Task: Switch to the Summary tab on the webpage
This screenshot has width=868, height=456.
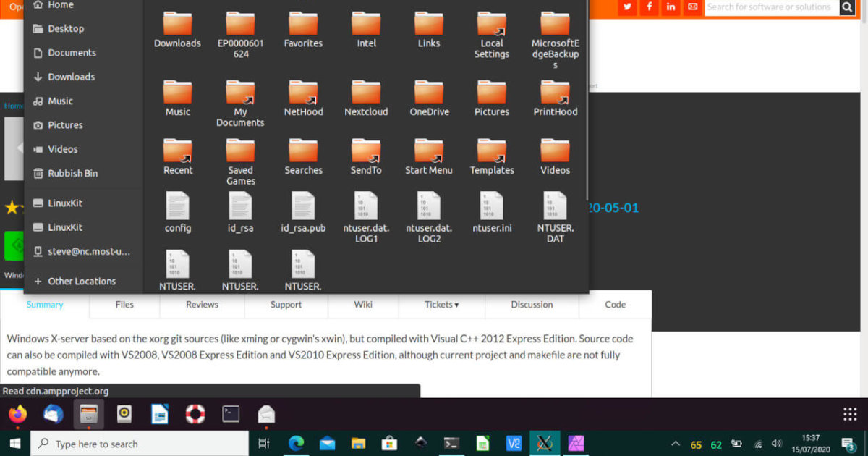Action: [x=45, y=305]
